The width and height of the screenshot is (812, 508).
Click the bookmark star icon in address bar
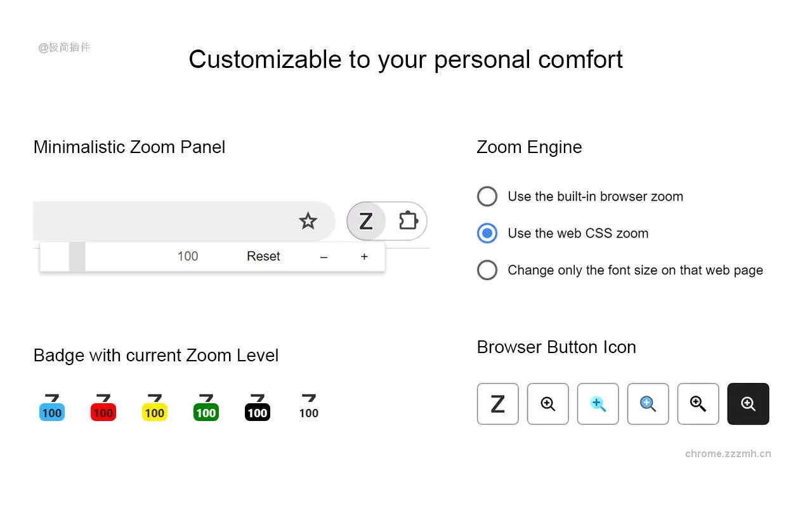pyautogui.click(x=308, y=221)
